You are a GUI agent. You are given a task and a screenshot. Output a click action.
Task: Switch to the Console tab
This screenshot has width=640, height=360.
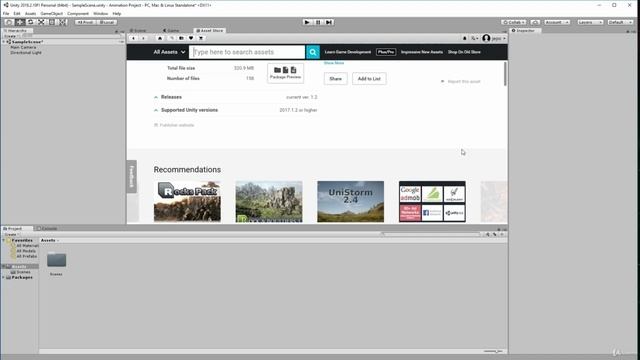click(x=47, y=229)
